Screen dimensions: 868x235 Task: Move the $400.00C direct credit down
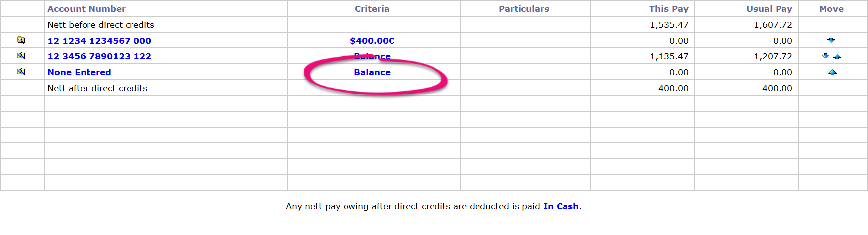[831, 41]
